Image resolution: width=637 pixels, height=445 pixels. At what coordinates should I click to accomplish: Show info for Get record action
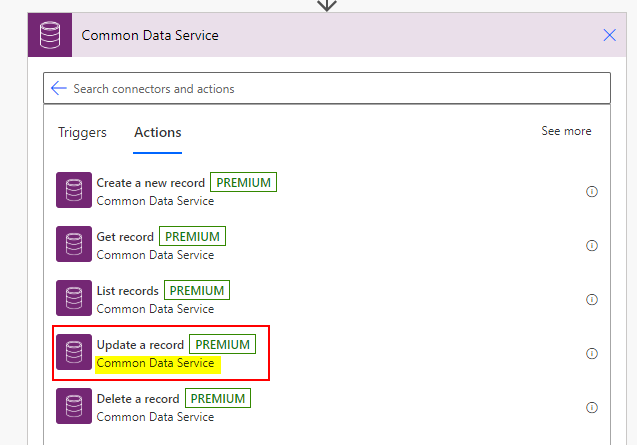point(592,245)
